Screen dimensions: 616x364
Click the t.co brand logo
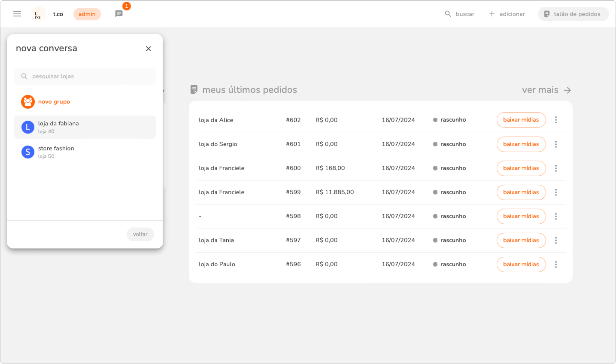pos(38,14)
